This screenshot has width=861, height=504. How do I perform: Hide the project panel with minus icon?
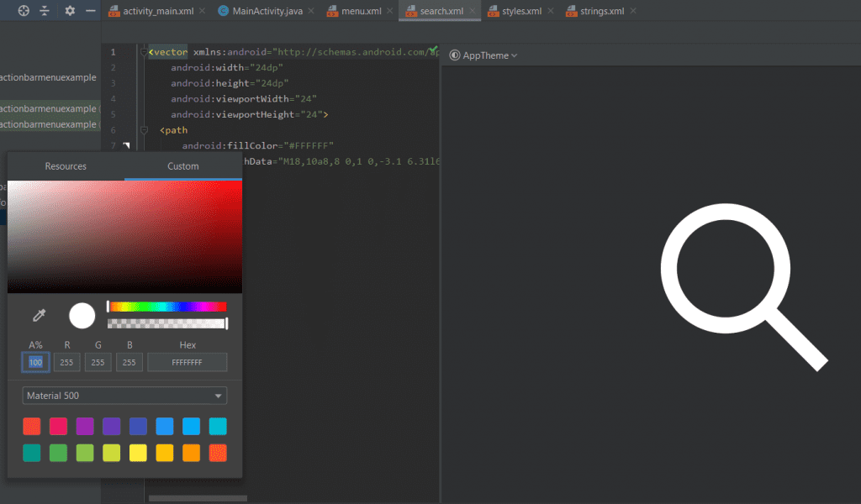pyautogui.click(x=91, y=11)
